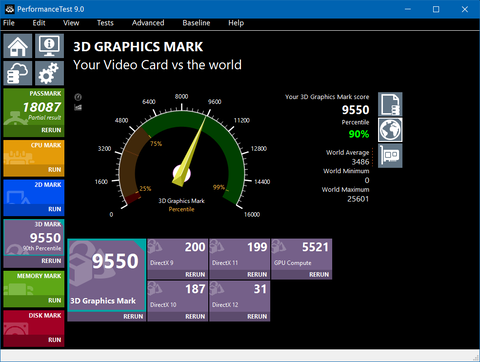480x362 pixels.
Task: Open the Baseline menu
Action: pos(196,23)
